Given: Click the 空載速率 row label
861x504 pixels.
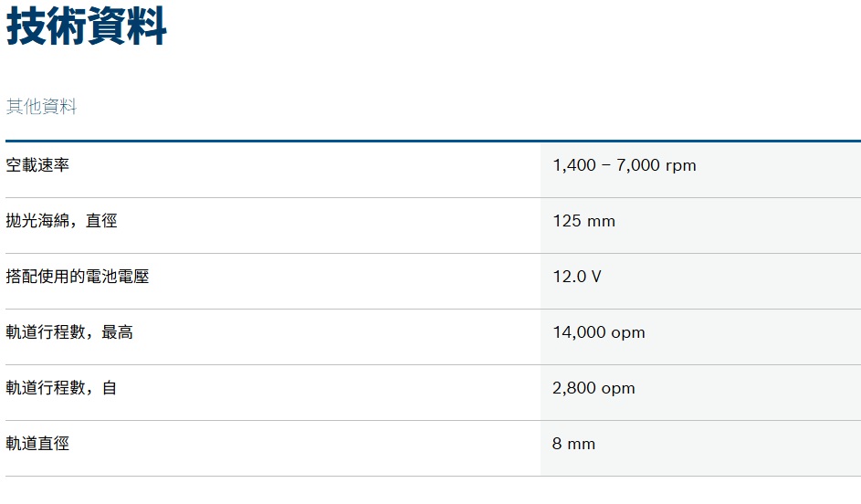Looking at the screenshot, I should (37, 165).
